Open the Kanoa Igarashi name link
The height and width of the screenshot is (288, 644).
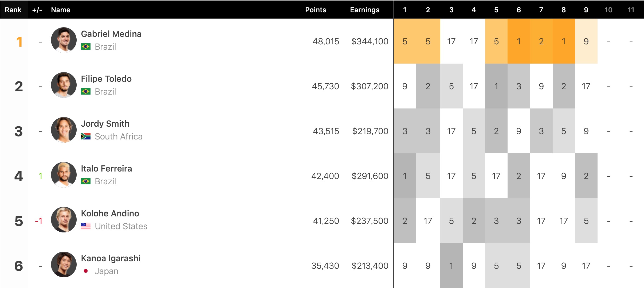click(111, 258)
